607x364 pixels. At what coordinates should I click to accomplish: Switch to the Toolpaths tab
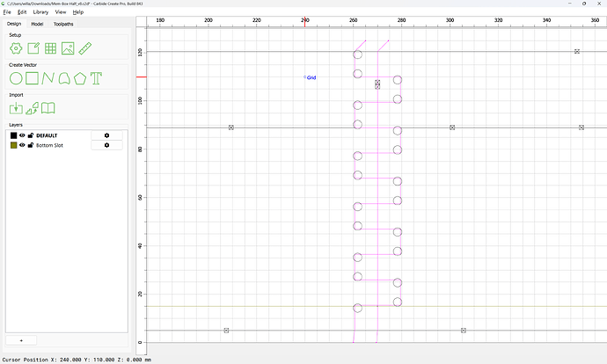[63, 24]
